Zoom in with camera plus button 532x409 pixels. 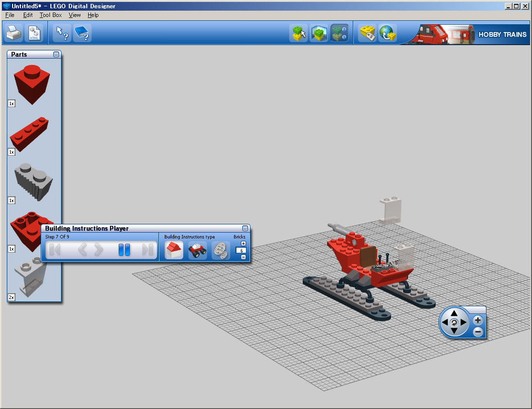[x=478, y=320]
